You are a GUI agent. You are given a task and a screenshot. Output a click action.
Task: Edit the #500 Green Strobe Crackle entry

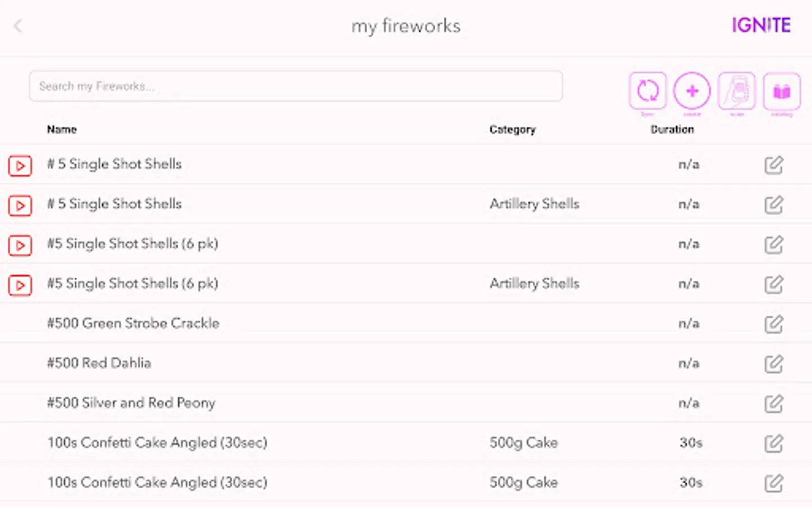point(774,324)
